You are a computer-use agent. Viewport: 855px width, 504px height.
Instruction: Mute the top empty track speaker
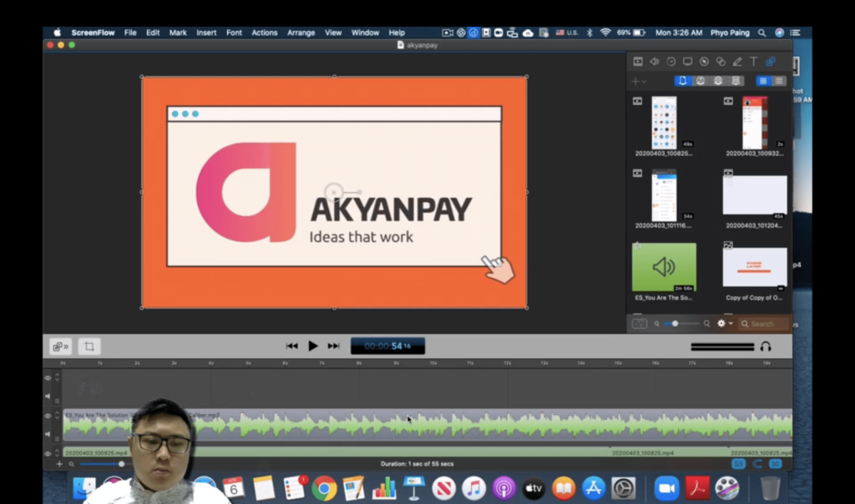click(48, 396)
